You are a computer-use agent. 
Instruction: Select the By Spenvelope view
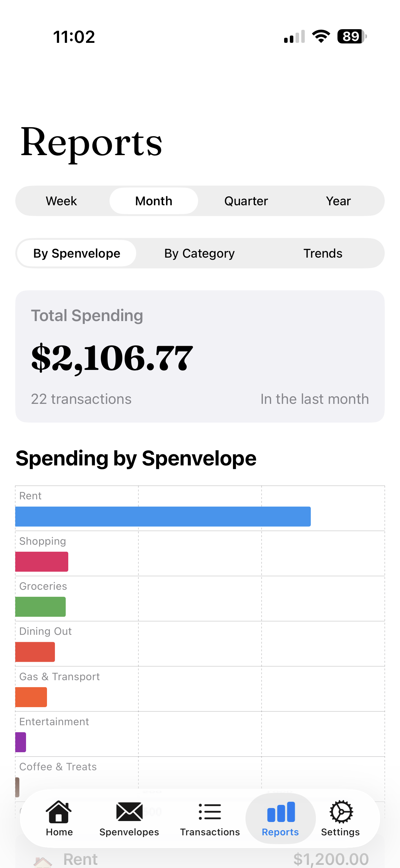coord(77,253)
